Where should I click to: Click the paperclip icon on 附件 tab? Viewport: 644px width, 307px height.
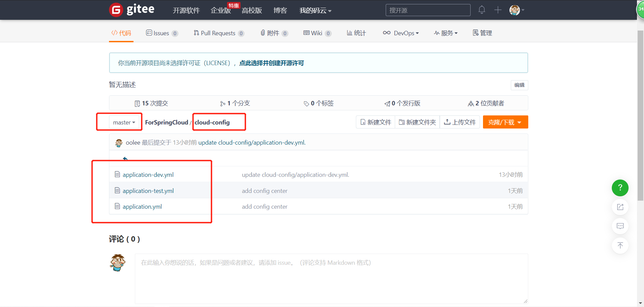point(263,33)
